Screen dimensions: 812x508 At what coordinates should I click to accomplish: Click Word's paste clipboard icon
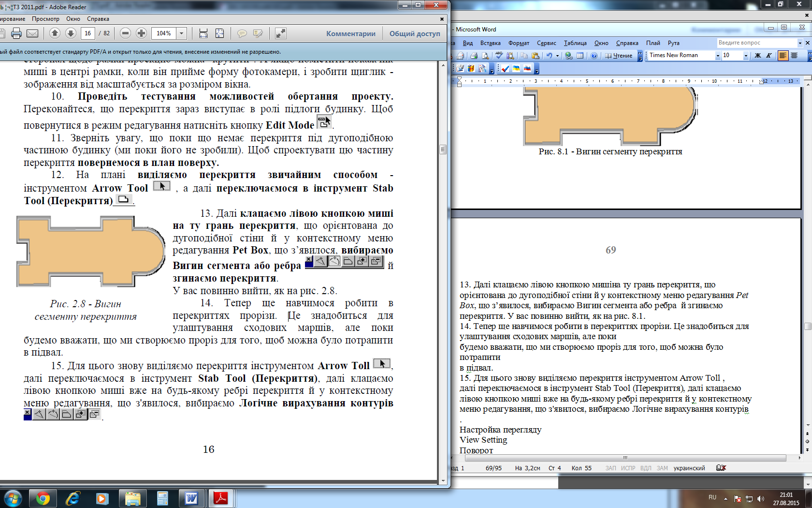[536, 56]
